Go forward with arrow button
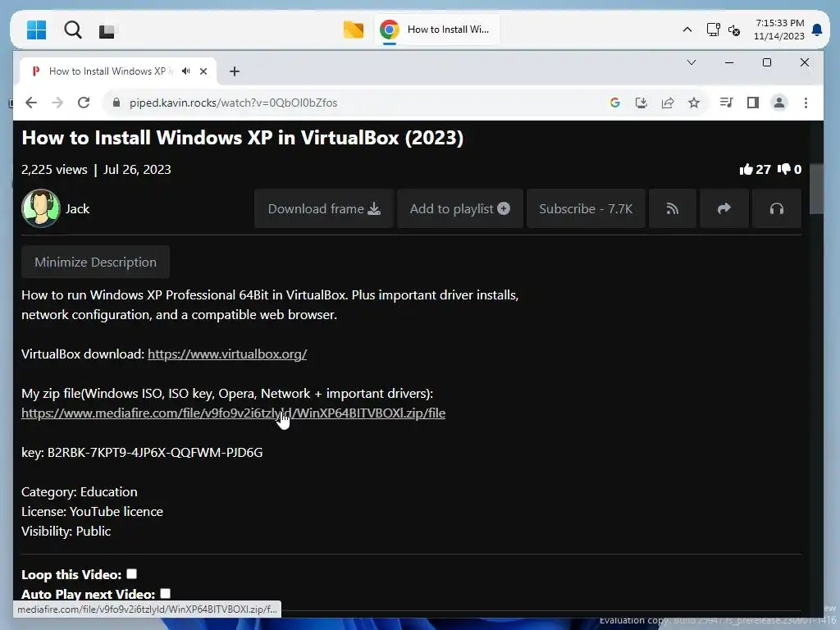 pyautogui.click(x=57, y=103)
